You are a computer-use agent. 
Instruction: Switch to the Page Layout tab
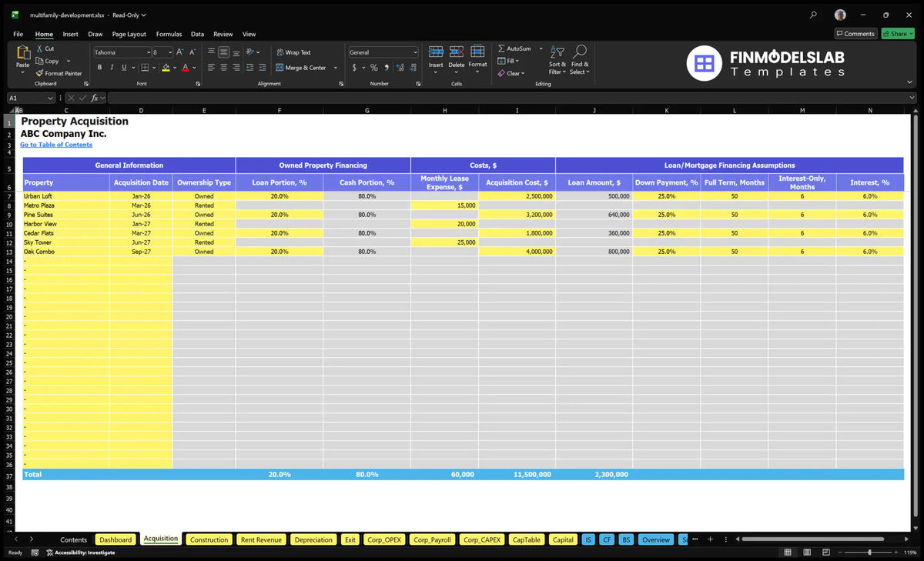[x=129, y=34]
